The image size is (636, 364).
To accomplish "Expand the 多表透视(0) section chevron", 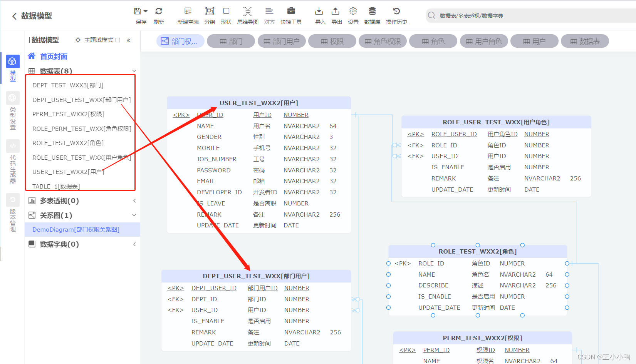I will coord(134,201).
